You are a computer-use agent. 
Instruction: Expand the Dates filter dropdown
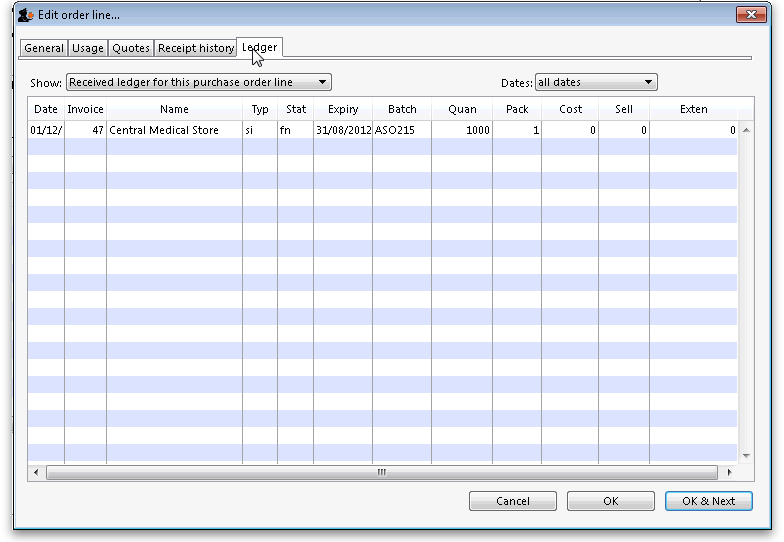pos(596,82)
